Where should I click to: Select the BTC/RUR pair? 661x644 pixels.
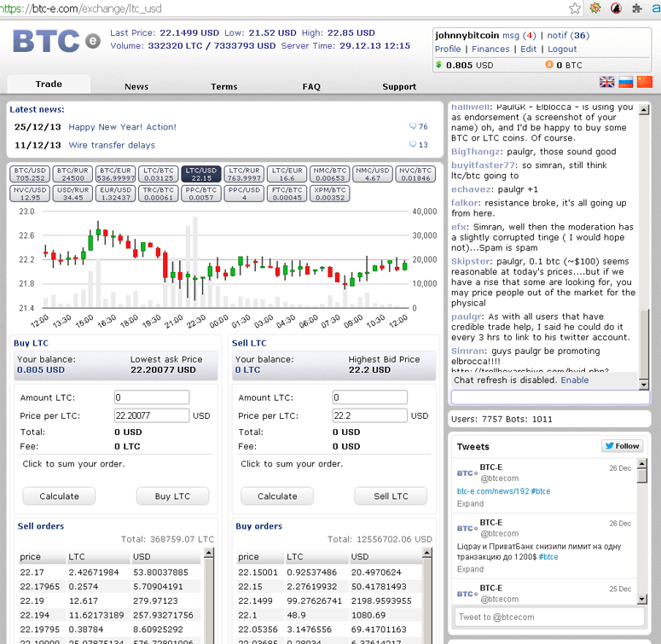pyautogui.click(x=73, y=174)
